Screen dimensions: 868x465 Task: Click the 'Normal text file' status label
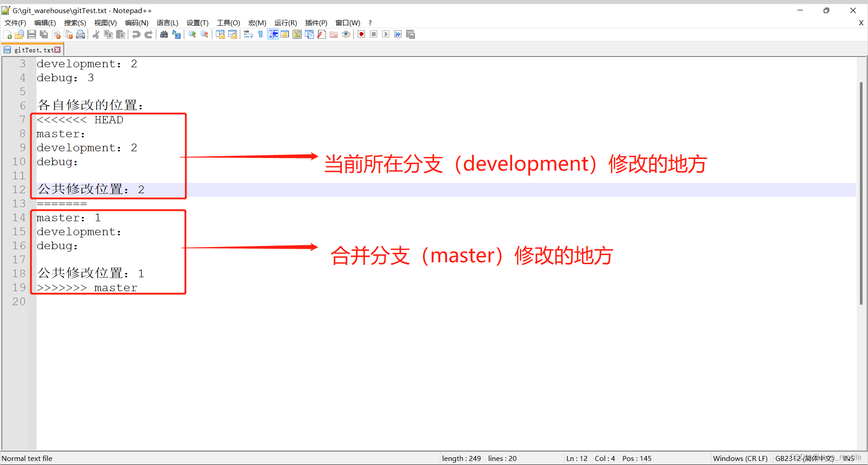(x=27, y=458)
